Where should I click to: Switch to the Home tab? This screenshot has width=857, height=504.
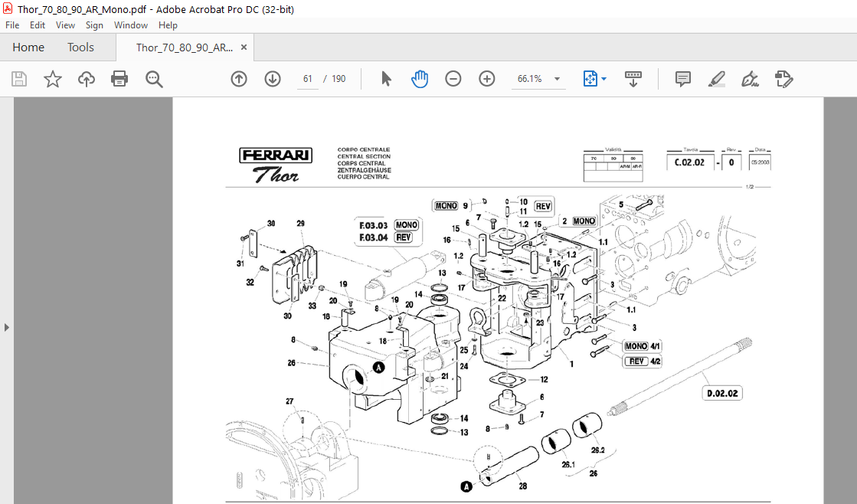click(28, 47)
